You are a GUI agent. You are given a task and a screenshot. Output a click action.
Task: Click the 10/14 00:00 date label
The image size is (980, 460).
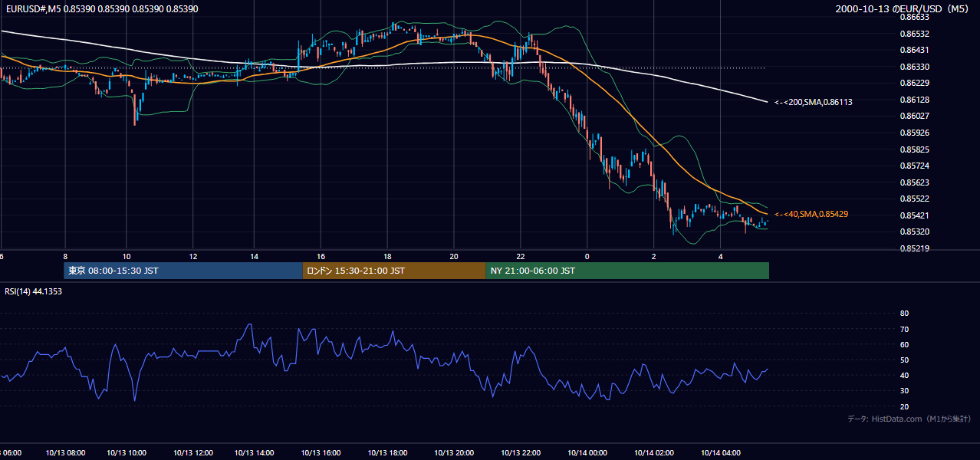[x=587, y=453]
